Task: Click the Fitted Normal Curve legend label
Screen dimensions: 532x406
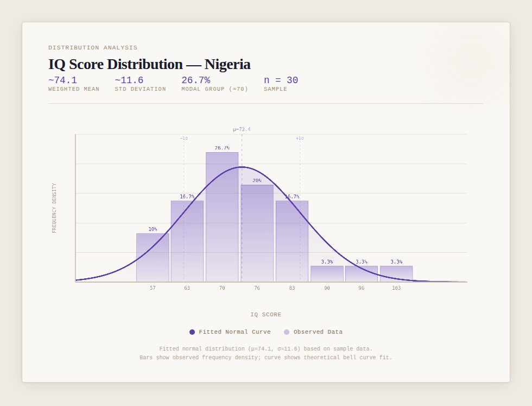Action: (x=235, y=332)
